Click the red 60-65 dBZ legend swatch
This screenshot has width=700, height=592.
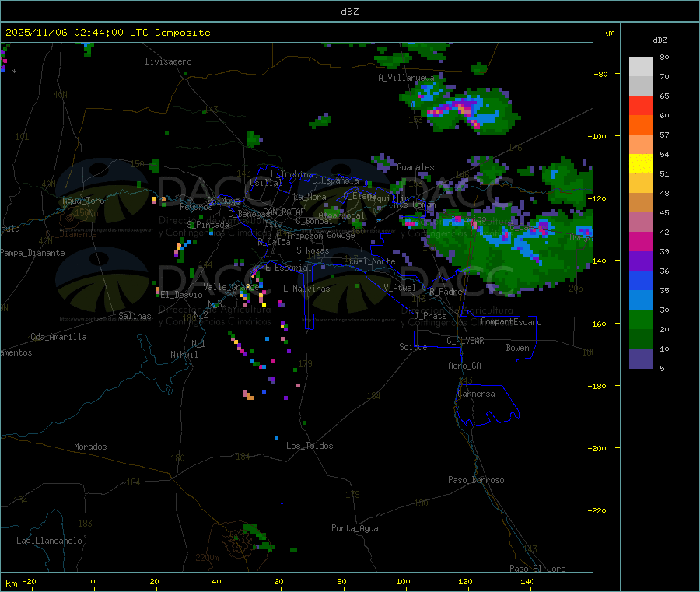(641, 105)
